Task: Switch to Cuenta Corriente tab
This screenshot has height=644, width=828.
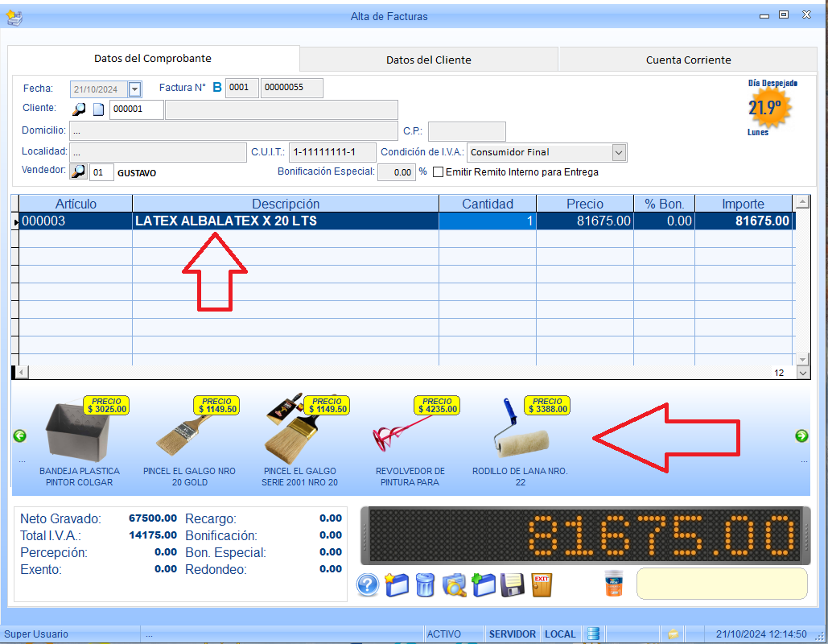Action: coord(688,60)
